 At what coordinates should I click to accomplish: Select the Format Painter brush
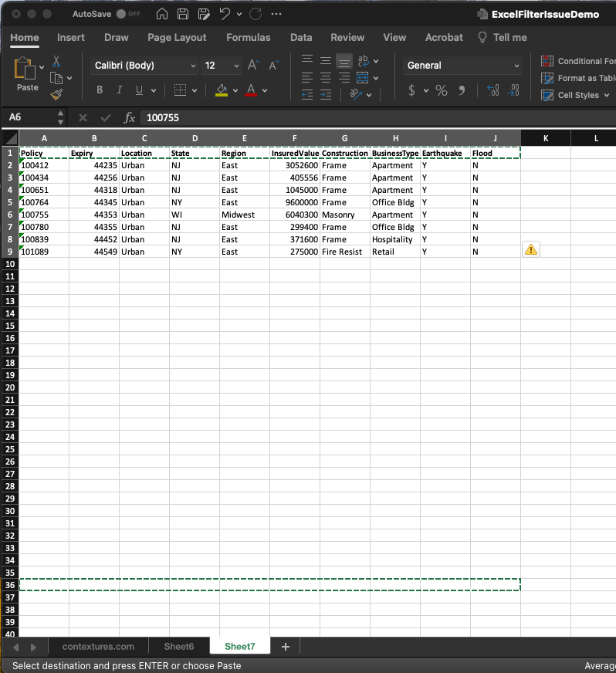click(x=56, y=94)
